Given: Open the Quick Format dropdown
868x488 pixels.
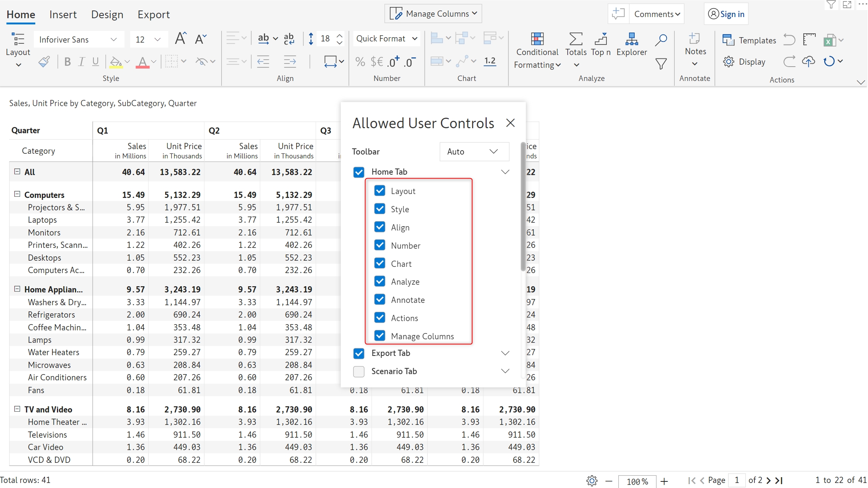Looking at the screenshot, I should click(x=386, y=39).
